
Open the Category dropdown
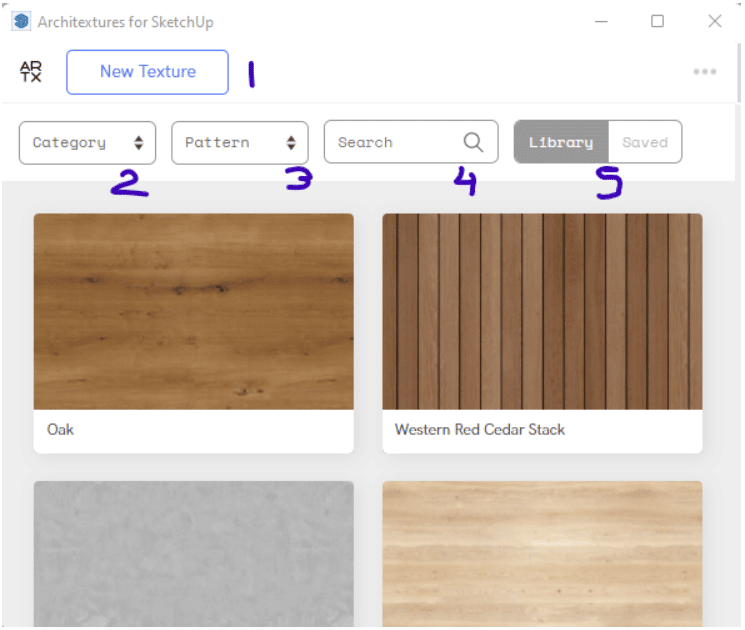click(x=87, y=143)
